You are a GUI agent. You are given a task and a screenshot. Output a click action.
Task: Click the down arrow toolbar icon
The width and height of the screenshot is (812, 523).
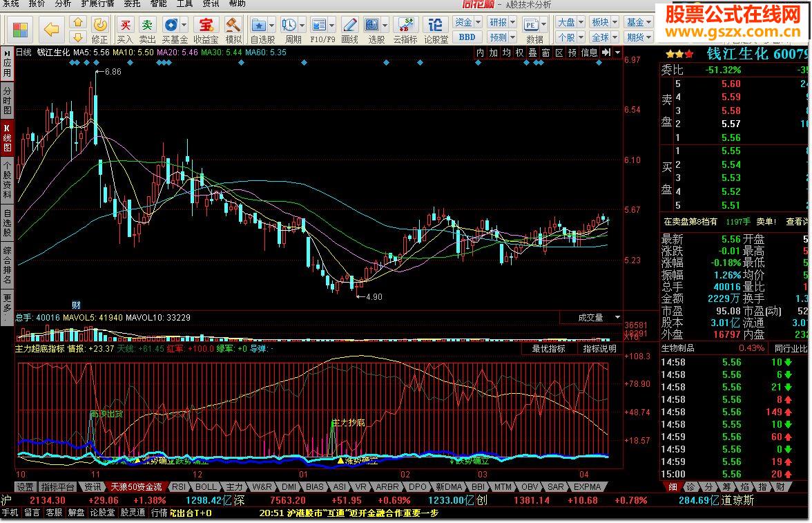tap(77, 37)
